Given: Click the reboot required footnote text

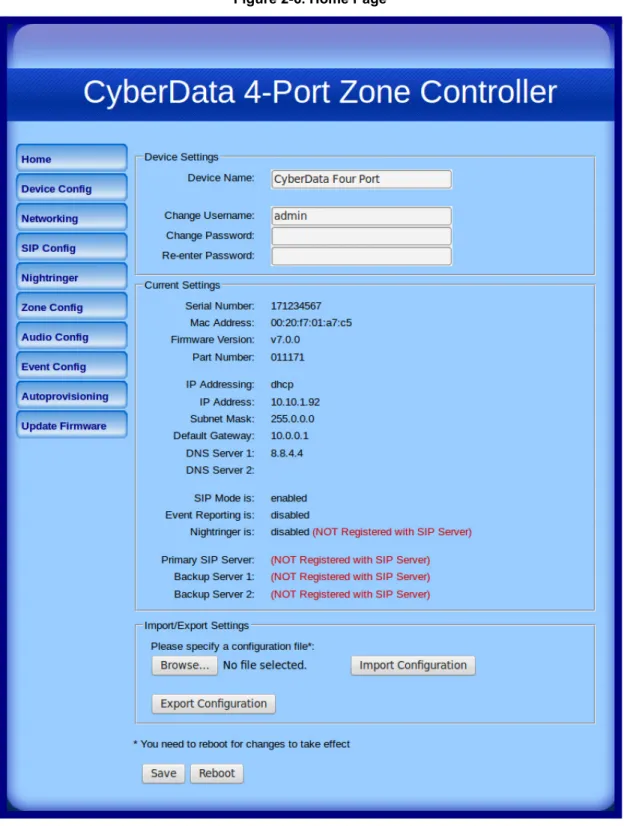Looking at the screenshot, I should 242,744.
